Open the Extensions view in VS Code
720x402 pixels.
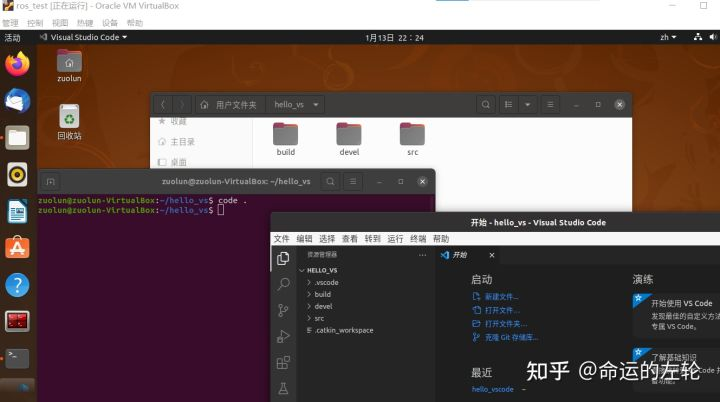pyautogui.click(x=283, y=362)
